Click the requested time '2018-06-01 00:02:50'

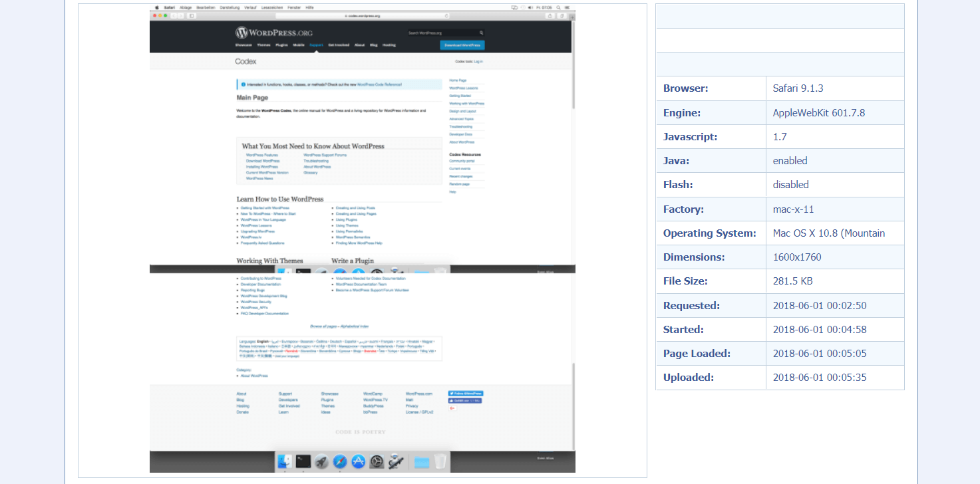point(820,305)
